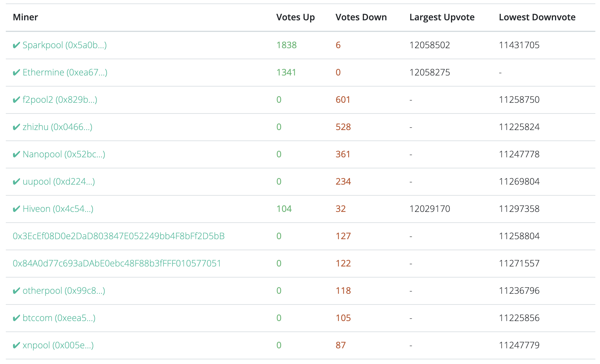This screenshot has width=600, height=364.
Task: Sort by the Votes Up column header
Action: 296,17
